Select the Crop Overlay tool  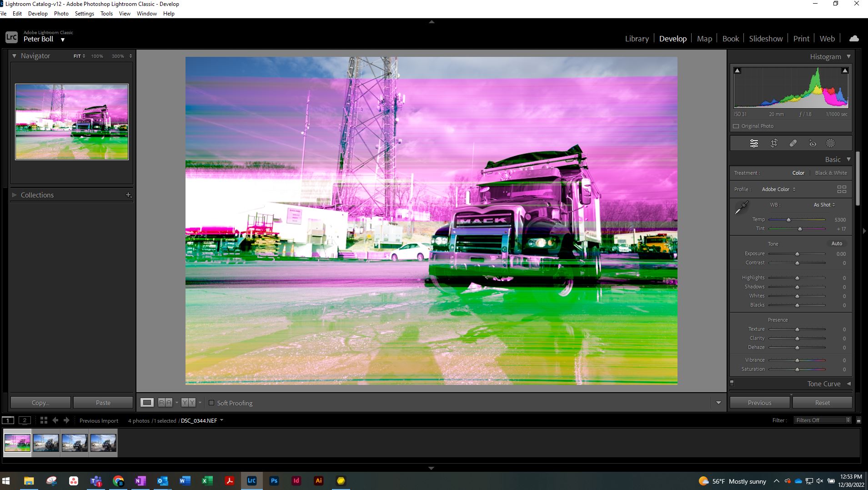774,143
